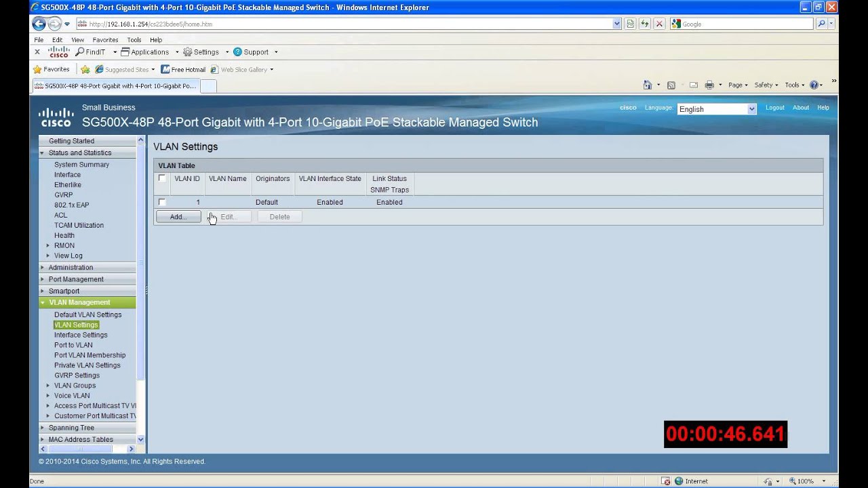The image size is (868, 488).
Task: Click the Read Mail envelope icon
Action: 694,85
